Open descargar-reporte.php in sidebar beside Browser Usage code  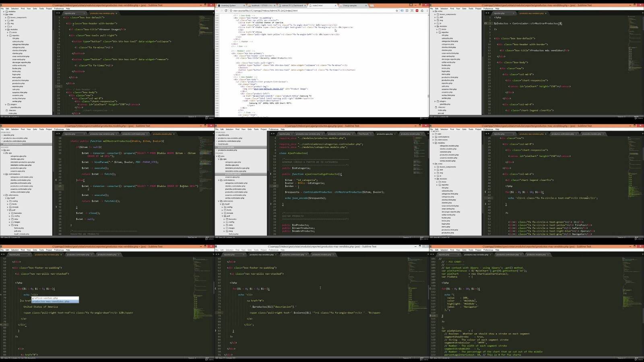click(21, 62)
